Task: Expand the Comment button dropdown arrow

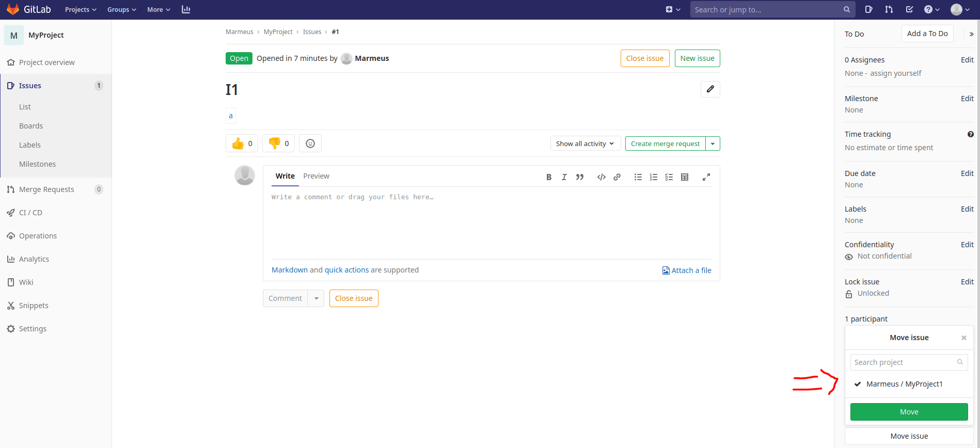Action: [x=316, y=298]
